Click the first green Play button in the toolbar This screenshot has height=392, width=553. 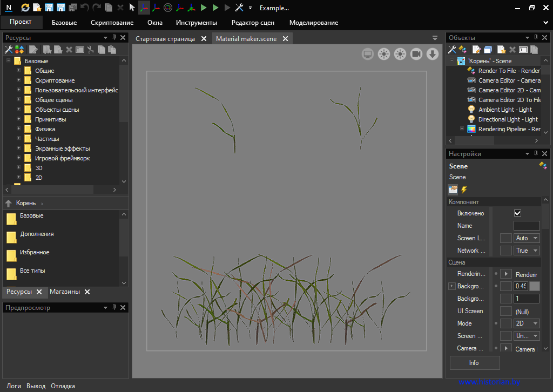click(x=204, y=8)
